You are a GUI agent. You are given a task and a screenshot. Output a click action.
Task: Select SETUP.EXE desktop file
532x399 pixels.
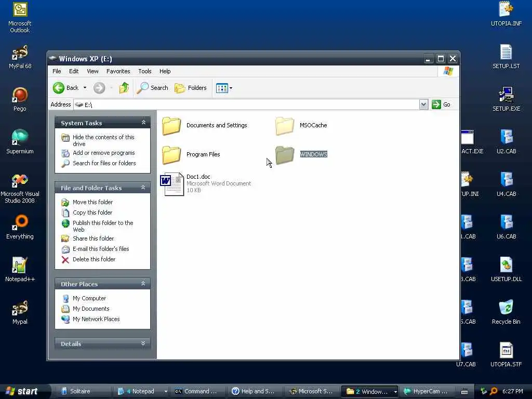pyautogui.click(x=506, y=99)
